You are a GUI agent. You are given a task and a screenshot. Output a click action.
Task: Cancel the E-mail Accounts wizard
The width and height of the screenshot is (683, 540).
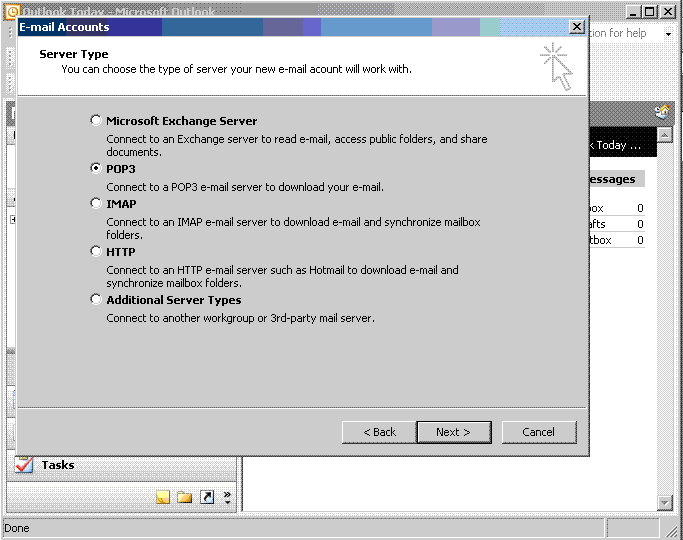pos(539,432)
